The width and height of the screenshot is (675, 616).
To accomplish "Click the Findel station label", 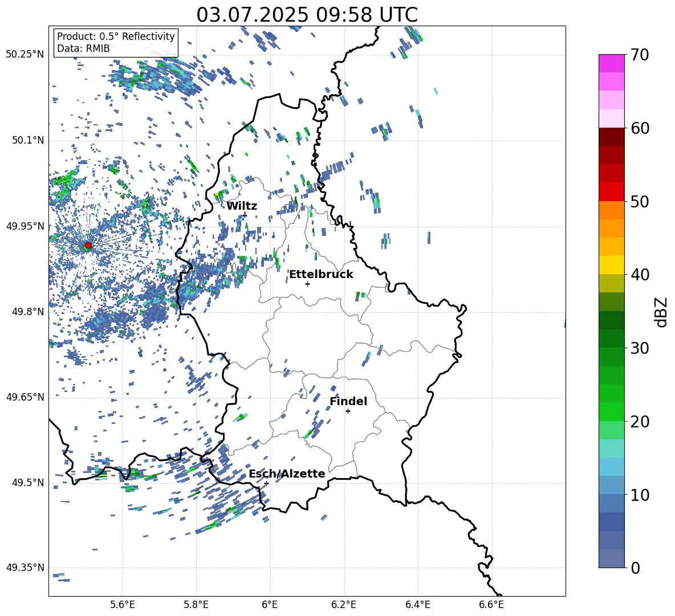I will (348, 401).
